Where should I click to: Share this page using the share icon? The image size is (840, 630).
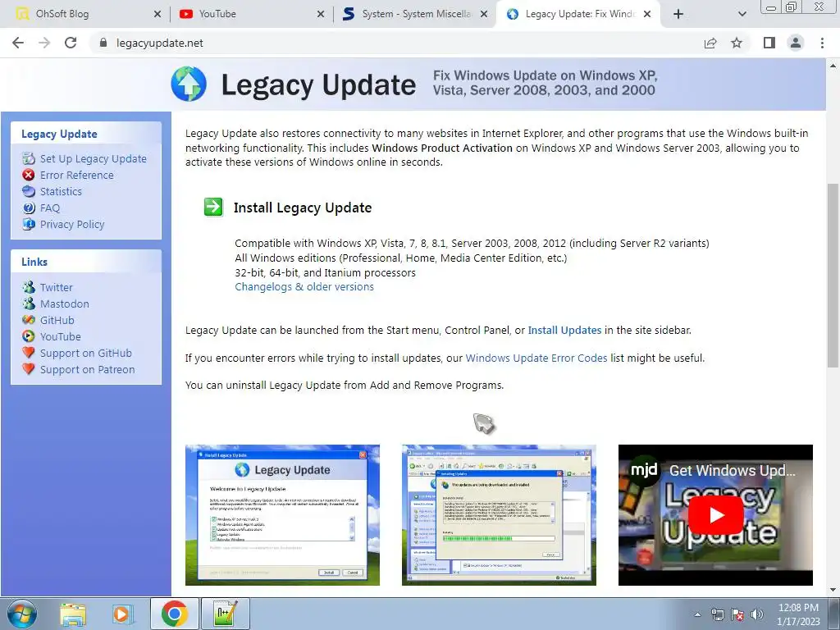710,43
